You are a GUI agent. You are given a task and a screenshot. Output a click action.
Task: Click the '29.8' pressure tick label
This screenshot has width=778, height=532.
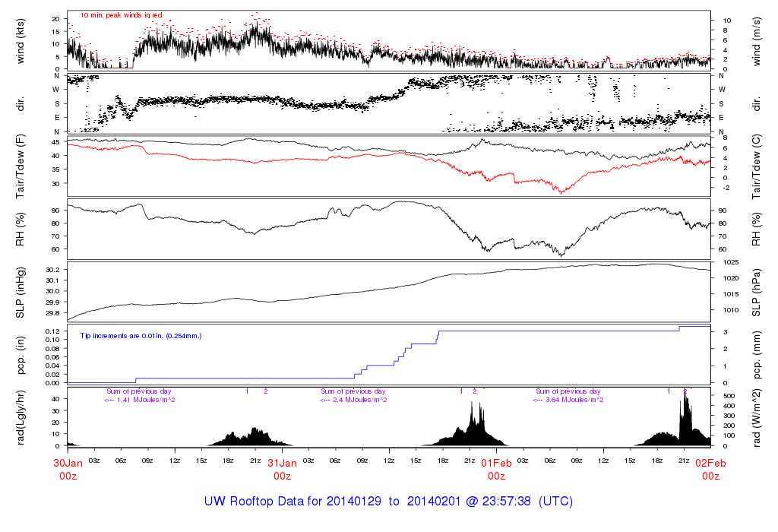point(53,314)
